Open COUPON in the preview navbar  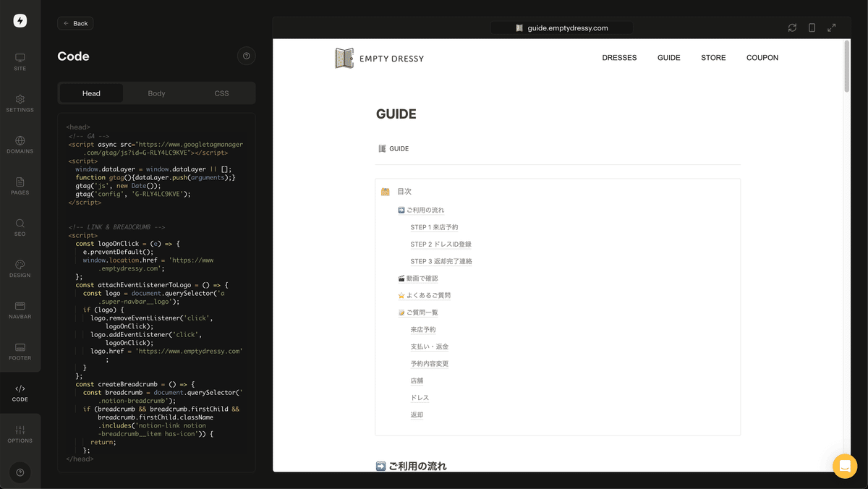coord(762,58)
